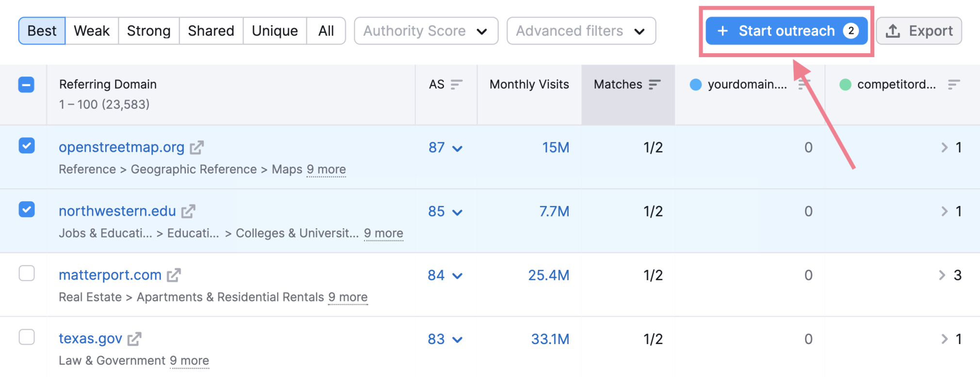The width and height of the screenshot is (980, 377).
Task: Expand AS 85 details for northwestern.edu
Action: pos(457,212)
